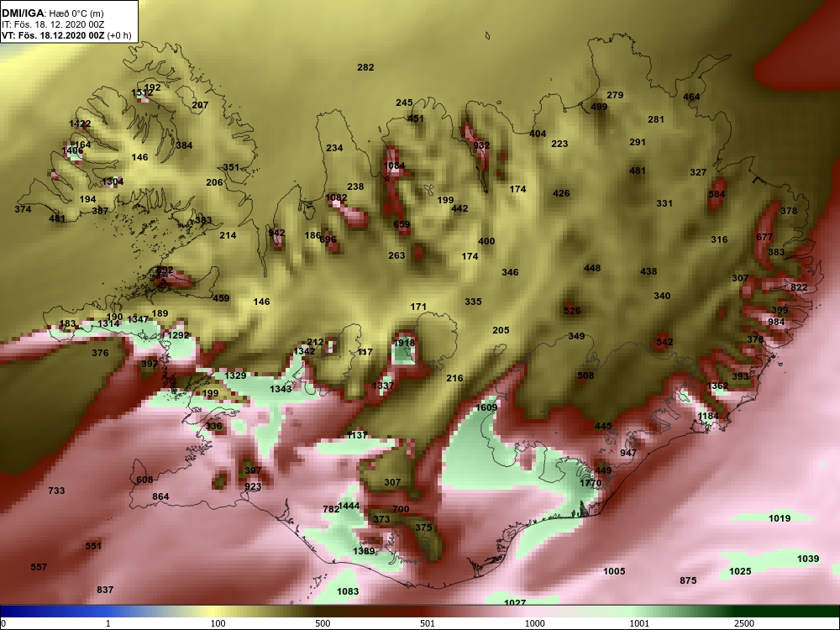Click the map value 1918
Image resolution: width=840 pixels, height=630 pixels.
tap(404, 343)
